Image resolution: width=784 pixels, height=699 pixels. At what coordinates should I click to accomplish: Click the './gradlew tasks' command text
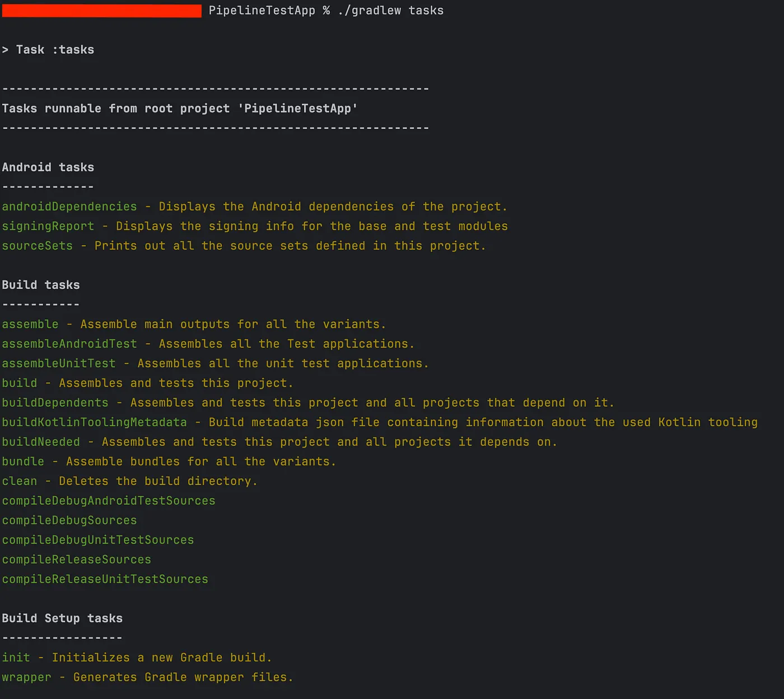click(x=390, y=11)
